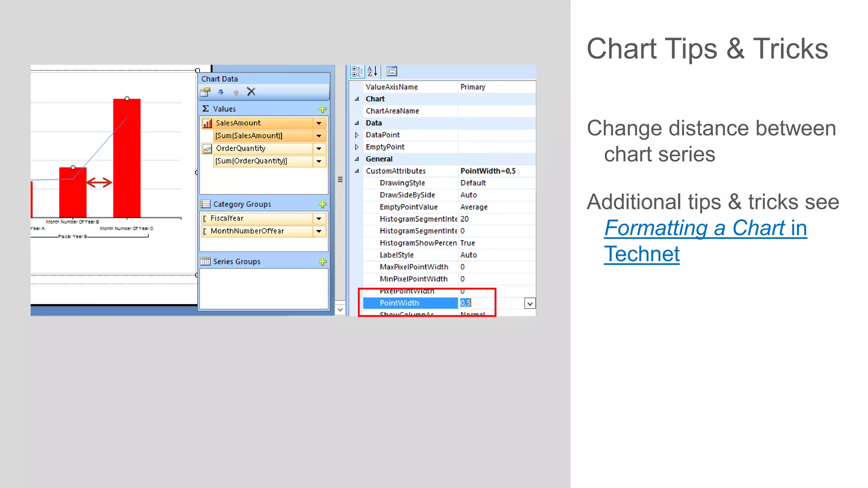Image resolution: width=868 pixels, height=488 pixels.
Task: Open the [Sum(SalesAmount)] dropdown arrow
Action: pyautogui.click(x=319, y=136)
